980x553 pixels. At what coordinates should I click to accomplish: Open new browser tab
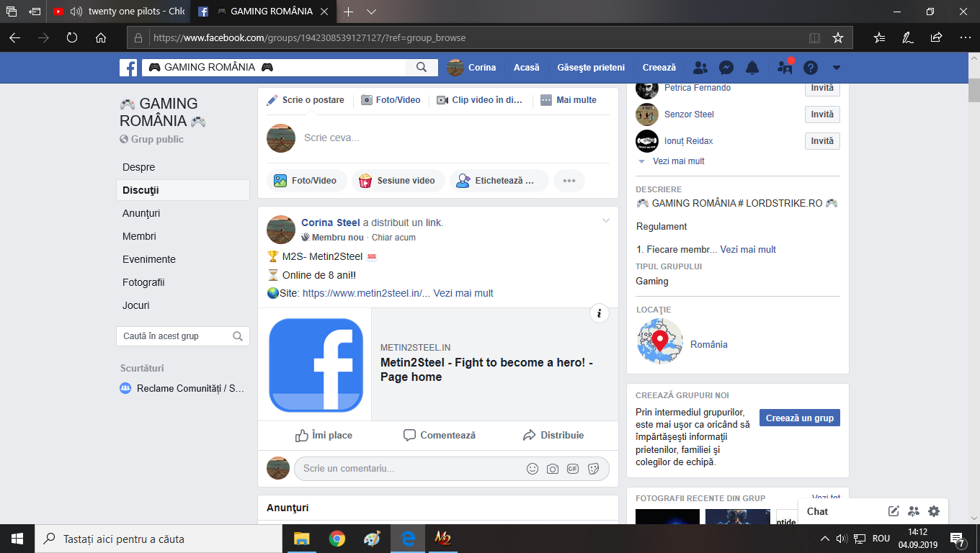coord(349,12)
